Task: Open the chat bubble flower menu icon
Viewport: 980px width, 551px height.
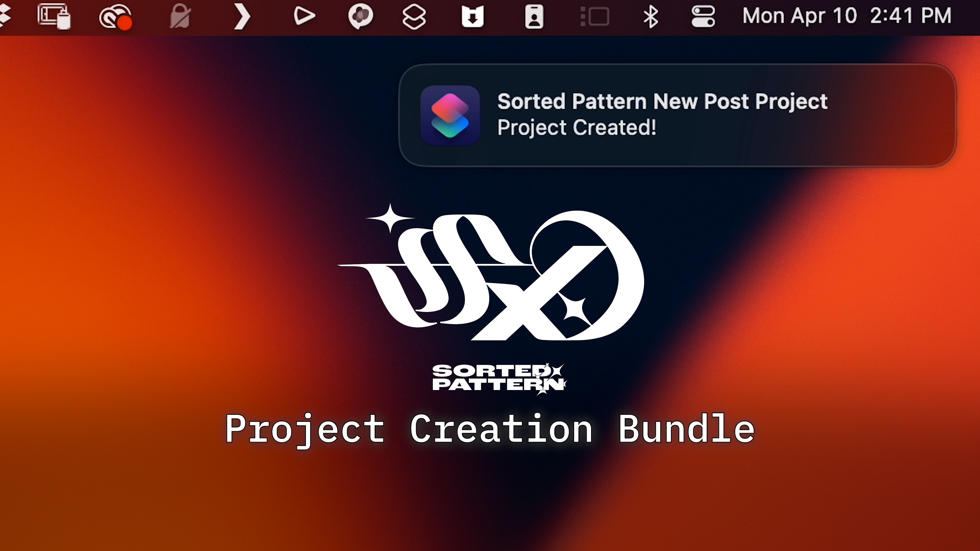Action: click(x=360, y=16)
